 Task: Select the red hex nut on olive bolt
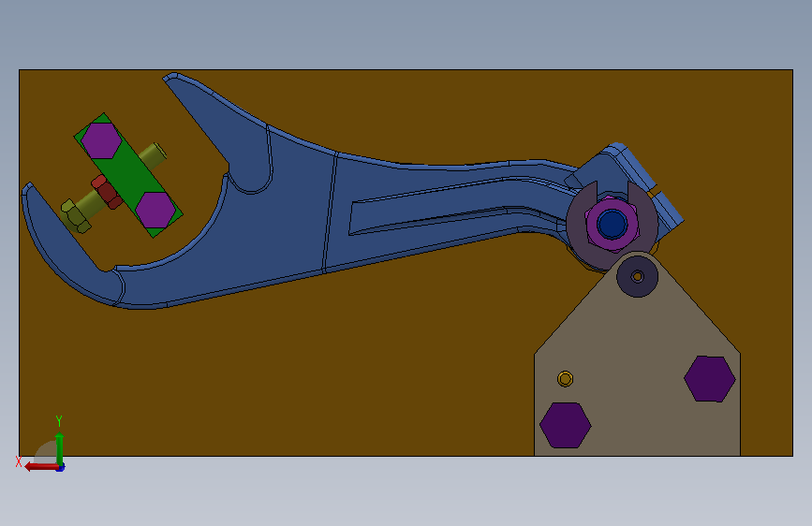coord(107,192)
